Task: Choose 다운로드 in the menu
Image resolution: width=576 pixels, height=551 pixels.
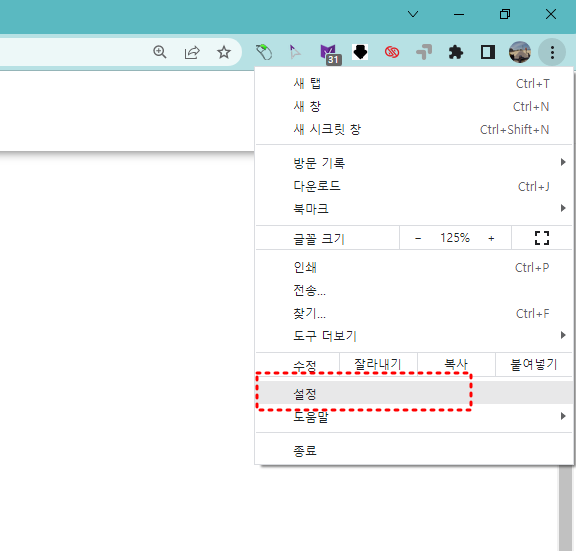Action: click(414, 186)
